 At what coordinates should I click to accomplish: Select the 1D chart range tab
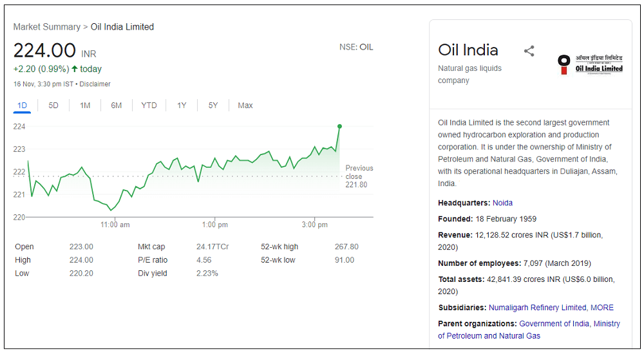tap(22, 106)
